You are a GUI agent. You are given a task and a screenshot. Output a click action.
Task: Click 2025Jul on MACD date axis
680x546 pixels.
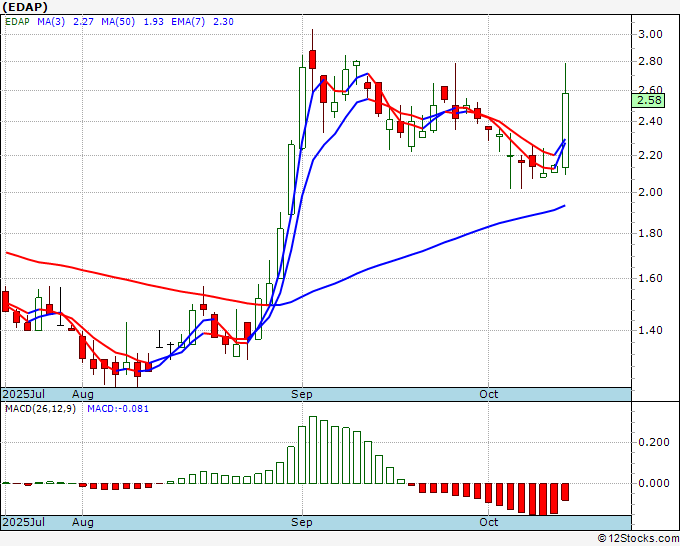coord(23,522)
